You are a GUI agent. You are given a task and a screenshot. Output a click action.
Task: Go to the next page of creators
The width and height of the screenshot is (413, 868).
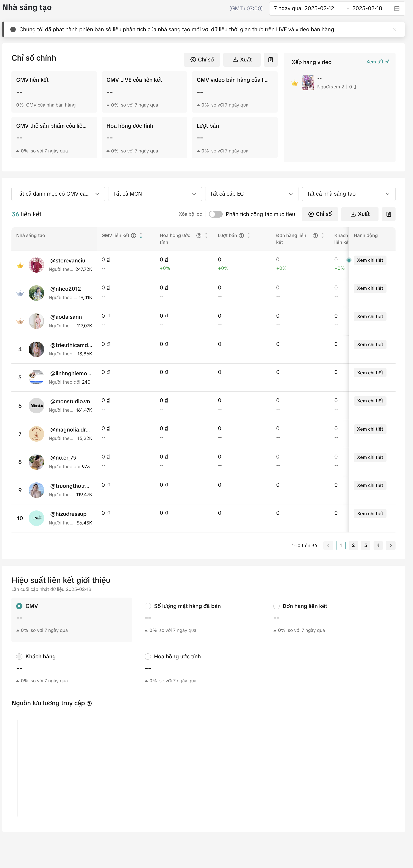(x=390, y=545)
